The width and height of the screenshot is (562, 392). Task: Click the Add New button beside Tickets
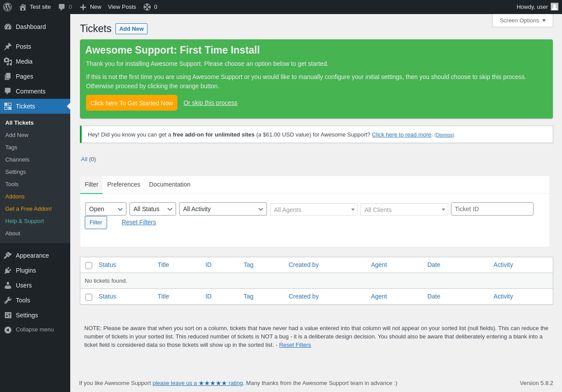pos(131,29)
